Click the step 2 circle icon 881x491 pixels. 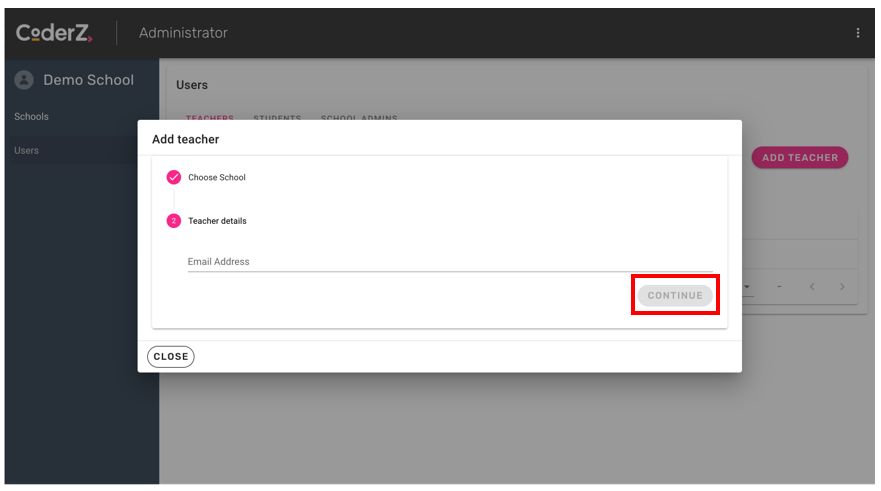(173, 221)
